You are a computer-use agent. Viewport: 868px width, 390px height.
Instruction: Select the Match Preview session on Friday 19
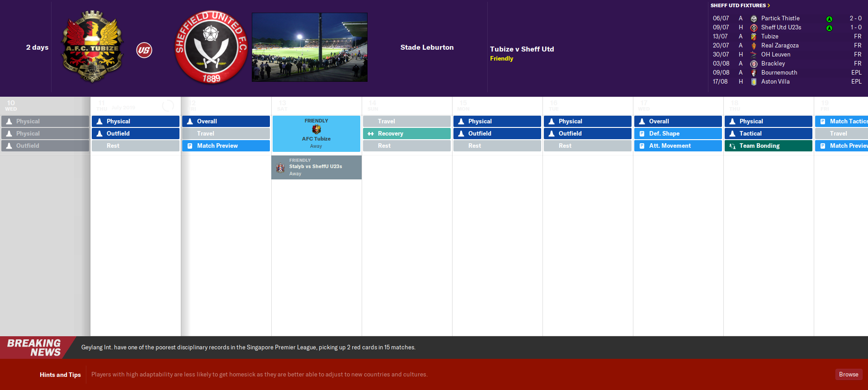[x=841, y=146]
